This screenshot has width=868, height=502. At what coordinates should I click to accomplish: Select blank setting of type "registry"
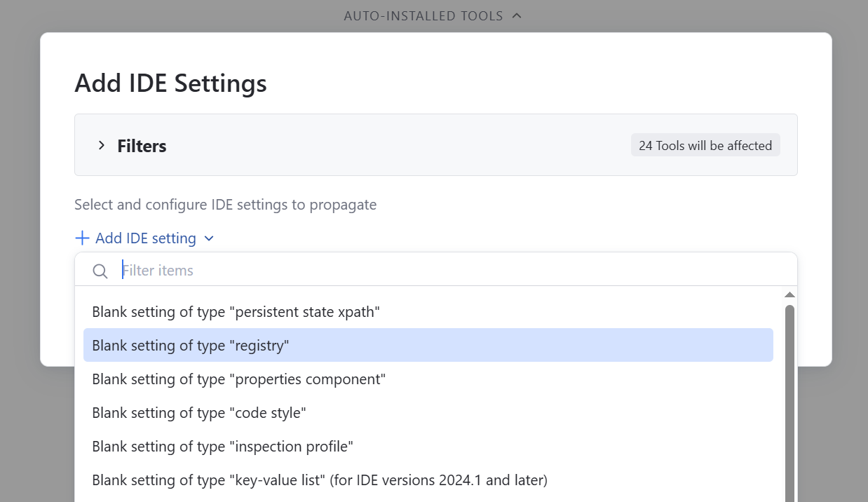(x=428, y=345)
